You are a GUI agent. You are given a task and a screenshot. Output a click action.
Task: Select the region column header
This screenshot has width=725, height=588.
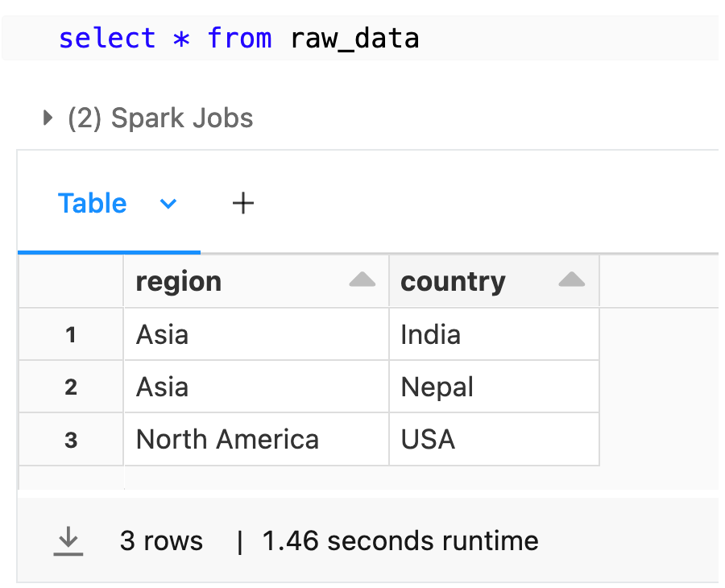coord(179,281)
